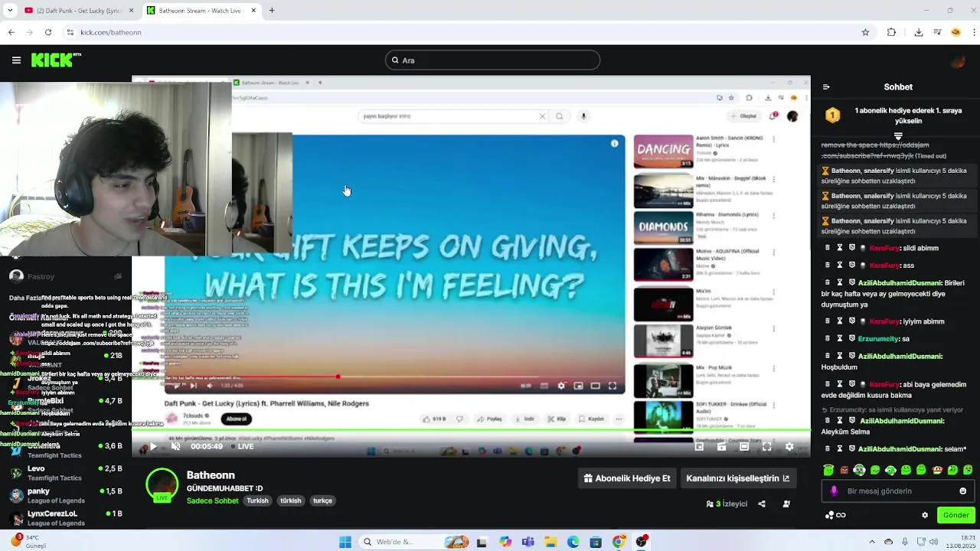
Task: Open browser downloads icon
Action: coord(918,32)
